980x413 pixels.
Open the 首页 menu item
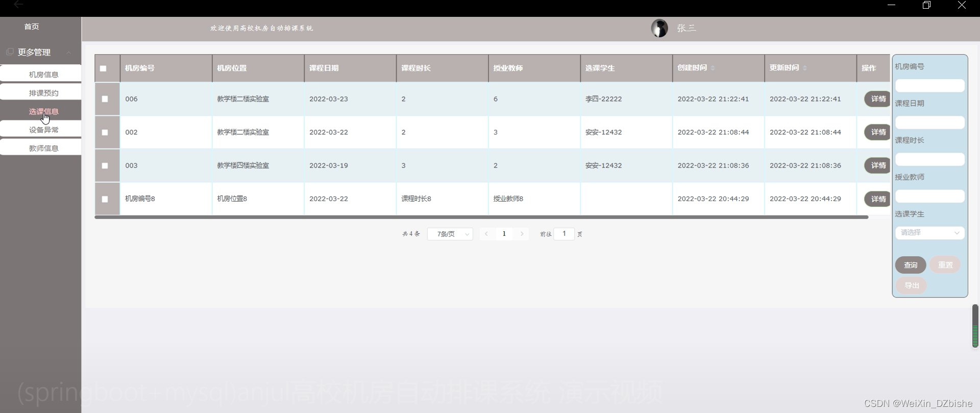coord(32,27)
